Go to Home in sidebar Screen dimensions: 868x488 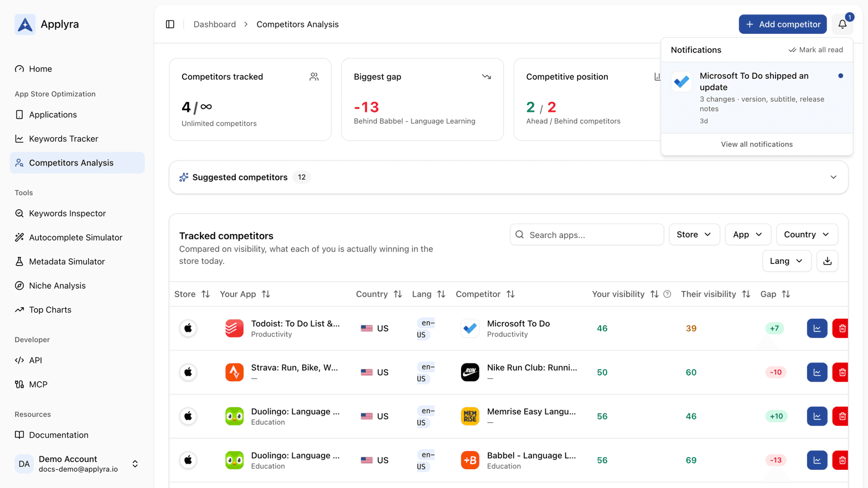point(77,69)
